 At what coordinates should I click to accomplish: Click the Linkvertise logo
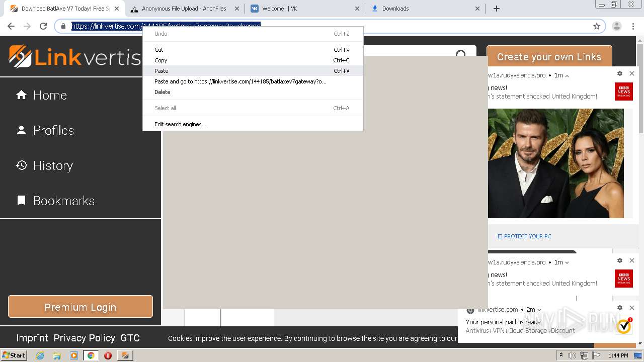pos(75,56)
